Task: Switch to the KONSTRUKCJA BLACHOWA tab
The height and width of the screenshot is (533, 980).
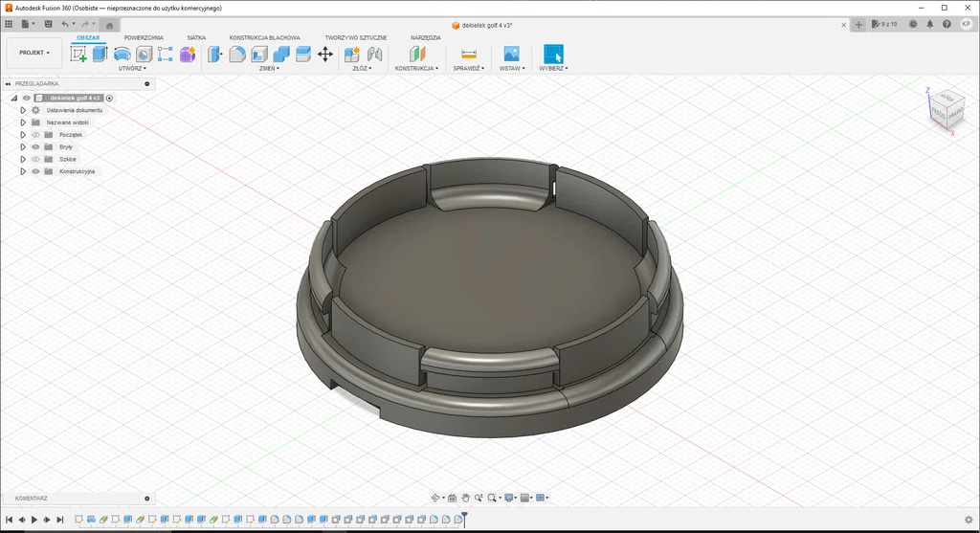Action: point(264,37)
